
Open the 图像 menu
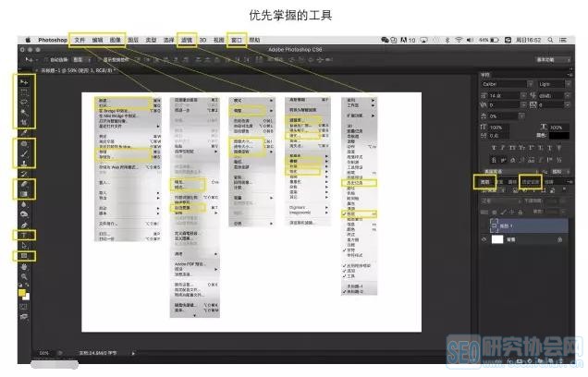tap(116, 40)
